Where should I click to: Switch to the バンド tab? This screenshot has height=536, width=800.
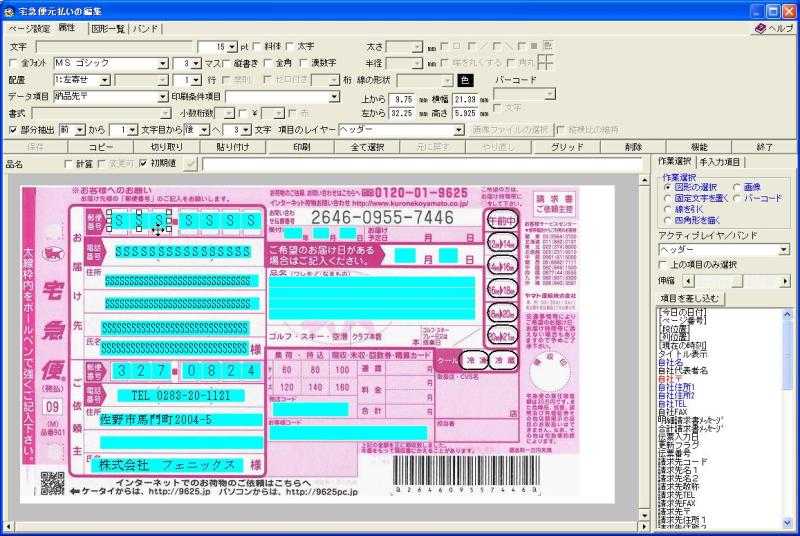pos(145,29)
